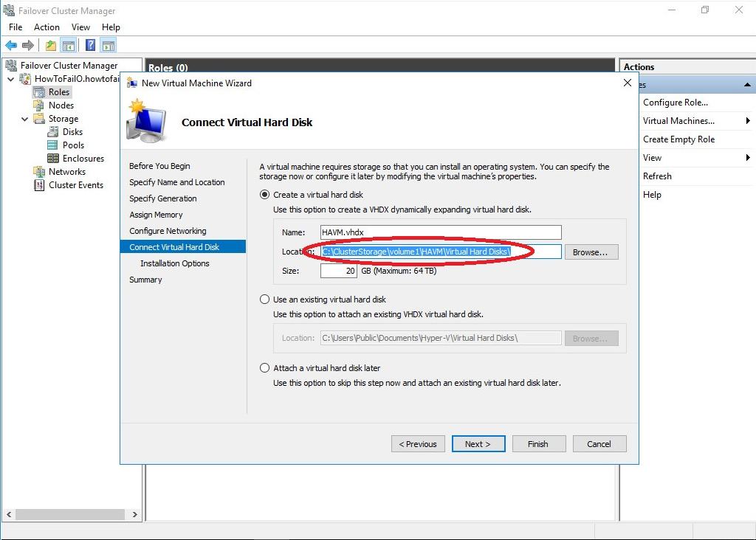Click the blue Help question mark icon

(x=90, y=45)
